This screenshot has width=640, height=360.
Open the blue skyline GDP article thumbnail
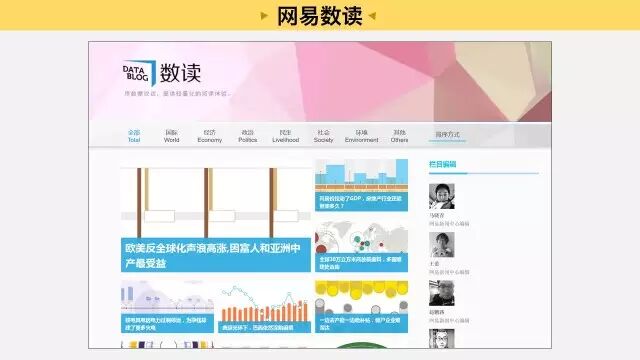pos(361,185)
